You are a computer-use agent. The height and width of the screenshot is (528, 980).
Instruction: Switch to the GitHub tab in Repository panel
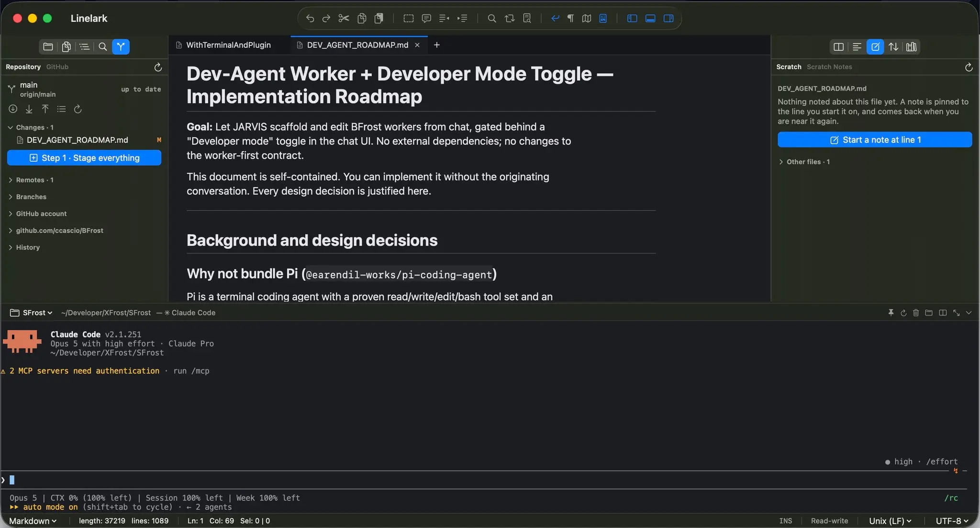pyautogui.click(x=57, y=67)
